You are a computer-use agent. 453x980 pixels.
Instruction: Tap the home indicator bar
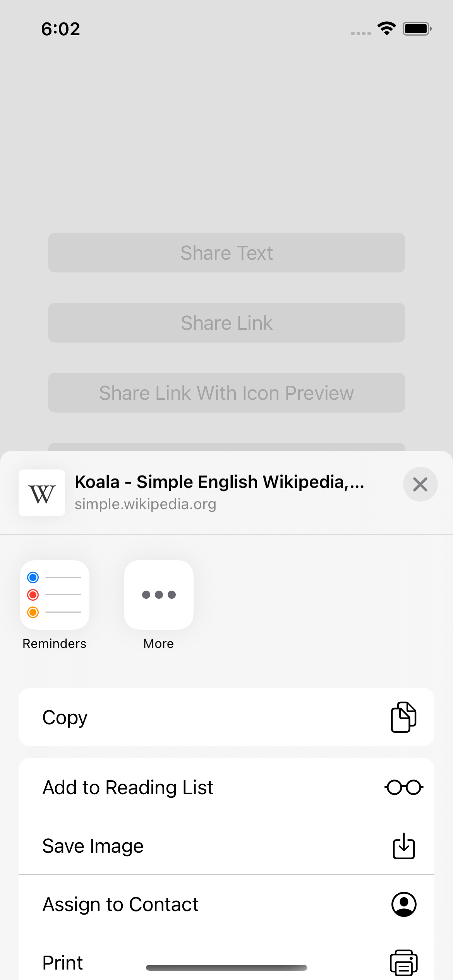pyautogui.click(x=226, y=968)
